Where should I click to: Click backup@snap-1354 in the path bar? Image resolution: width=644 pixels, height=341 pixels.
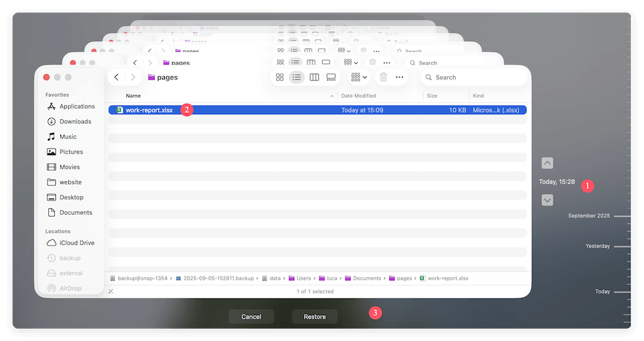(139, 278)
